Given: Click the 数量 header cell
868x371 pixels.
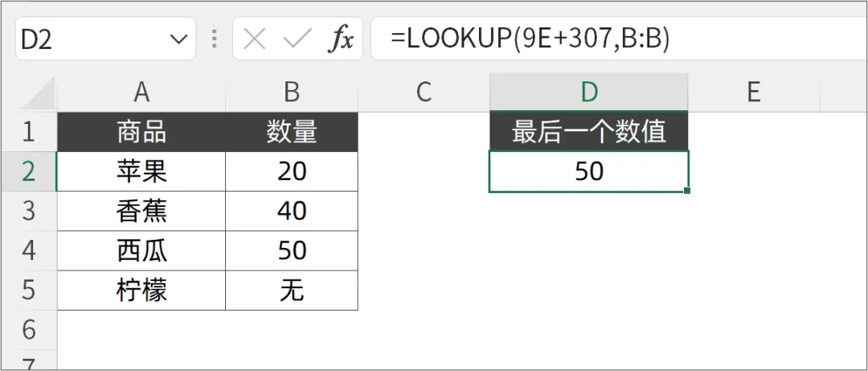Looking at the screenshot, I should coord(292,132).
